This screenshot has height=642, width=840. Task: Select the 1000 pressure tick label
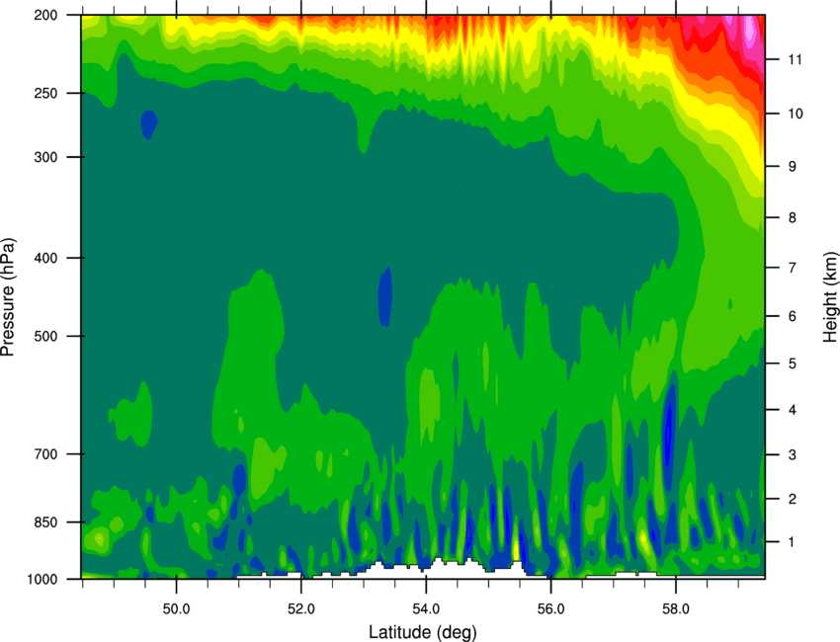pyautogui.click(x=42, y=579)
